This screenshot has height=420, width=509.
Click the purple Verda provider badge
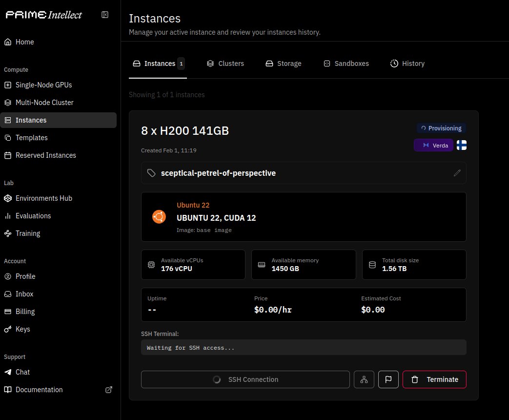click(x=433, y=145)
